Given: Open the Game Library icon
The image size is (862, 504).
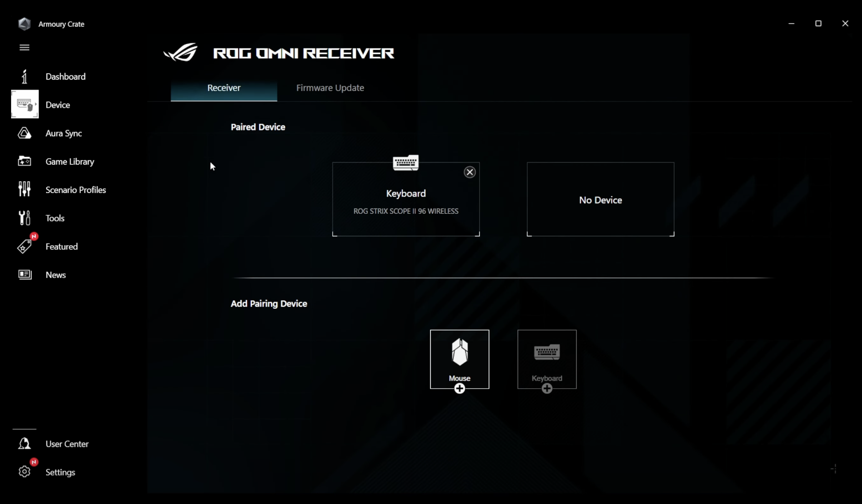Looking at the screenshot, I should [24, 161].
